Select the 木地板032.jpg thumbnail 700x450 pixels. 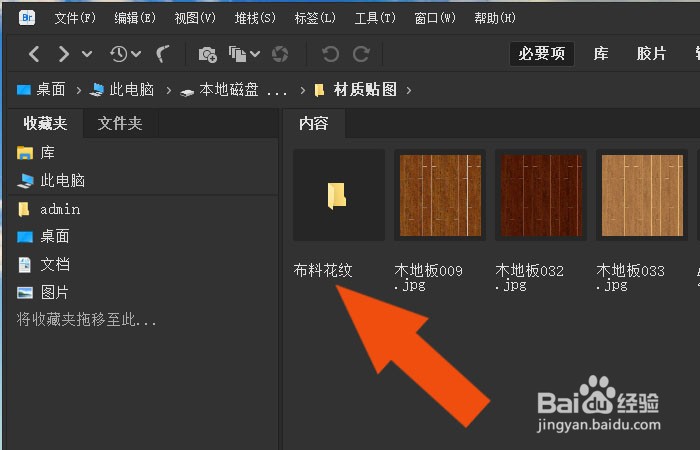[541, 195]
